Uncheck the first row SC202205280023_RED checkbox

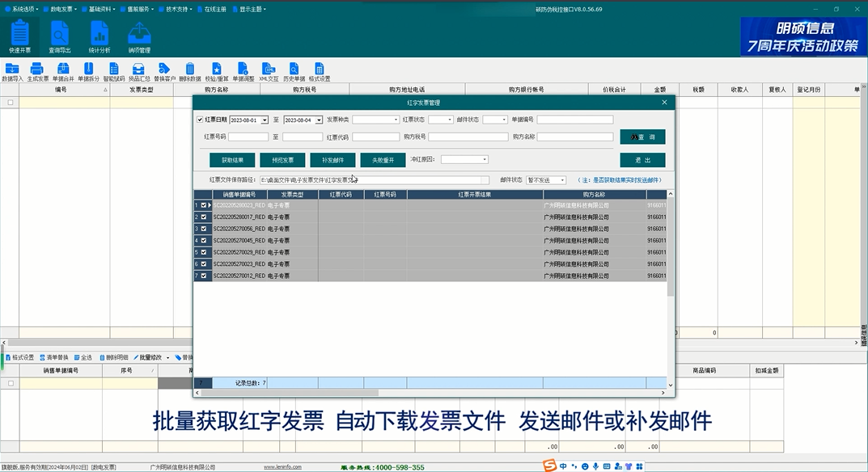click(204, 206)
